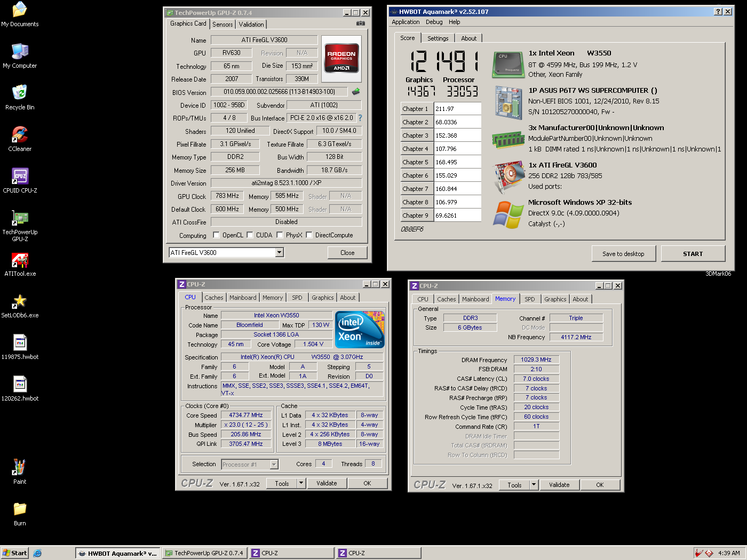This screenshot has height=560, width=747.
Task: Click the Windows Start button
Action: click(14, 553)
